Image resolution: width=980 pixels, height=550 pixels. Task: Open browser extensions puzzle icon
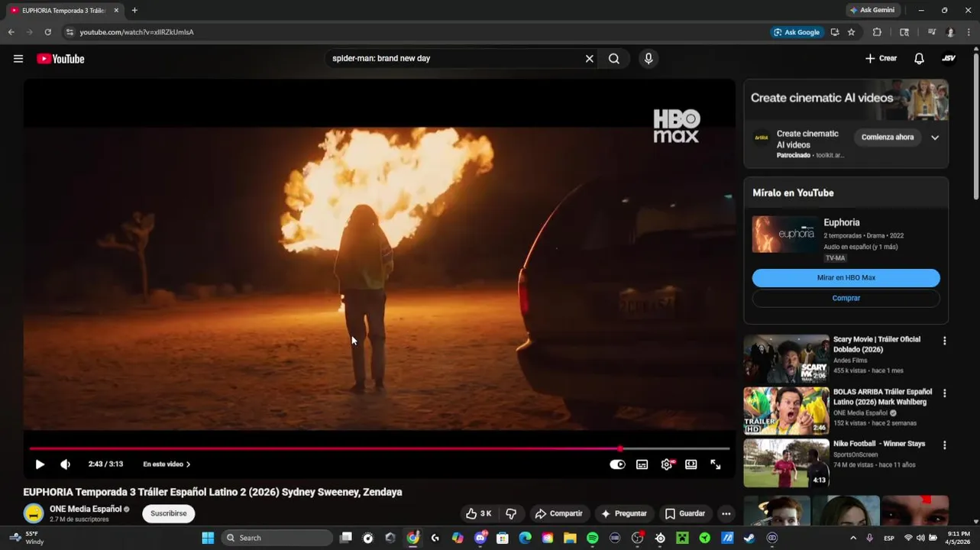(877, 32)
